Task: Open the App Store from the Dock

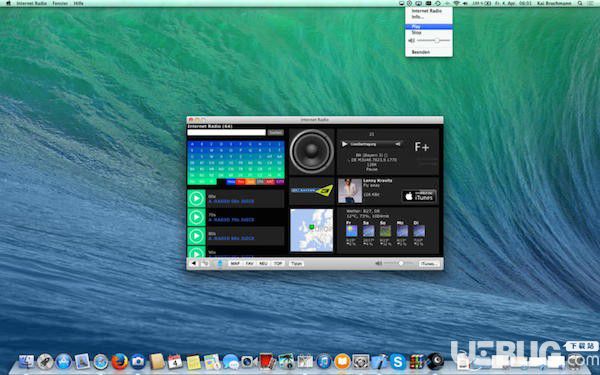Action: 64,361
